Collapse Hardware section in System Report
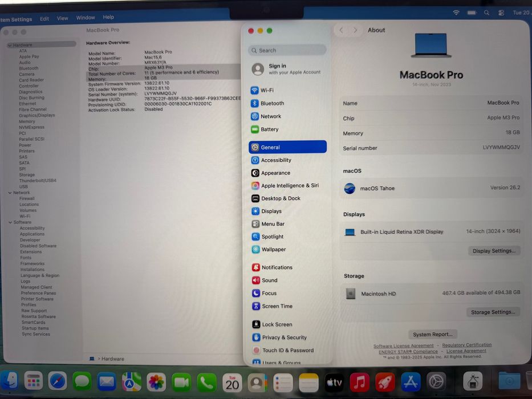 [10, 45]
